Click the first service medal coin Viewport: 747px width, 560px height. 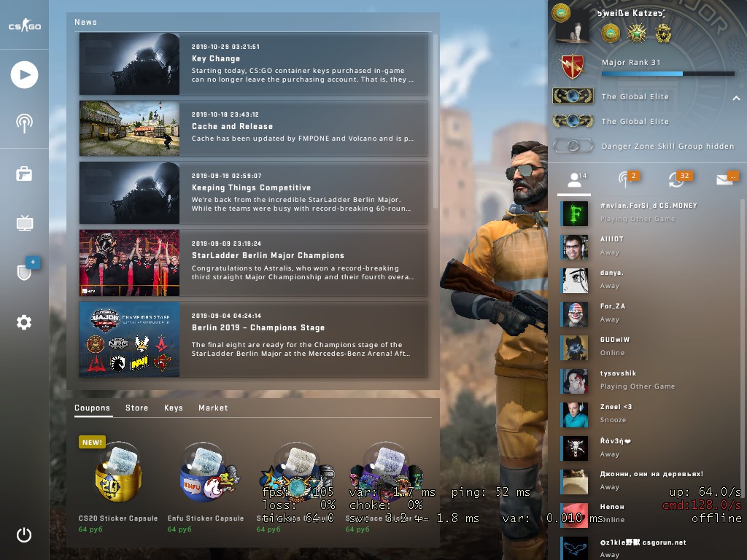coord(611,34)
